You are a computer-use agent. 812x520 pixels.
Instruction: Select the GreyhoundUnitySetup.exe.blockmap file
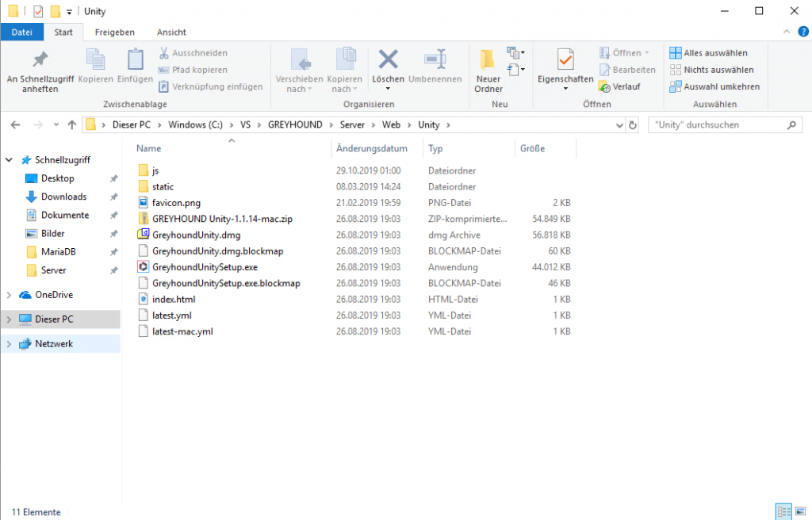click(226, 283)
